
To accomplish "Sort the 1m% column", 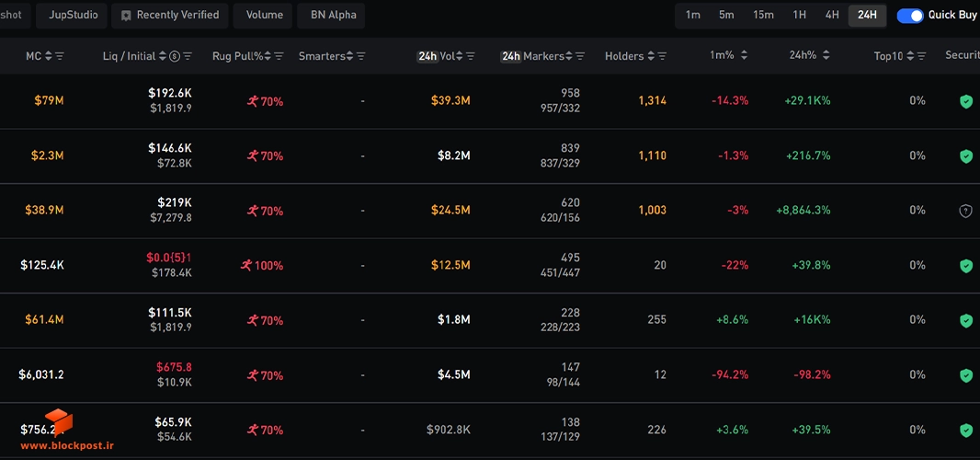I will [744, 56].
